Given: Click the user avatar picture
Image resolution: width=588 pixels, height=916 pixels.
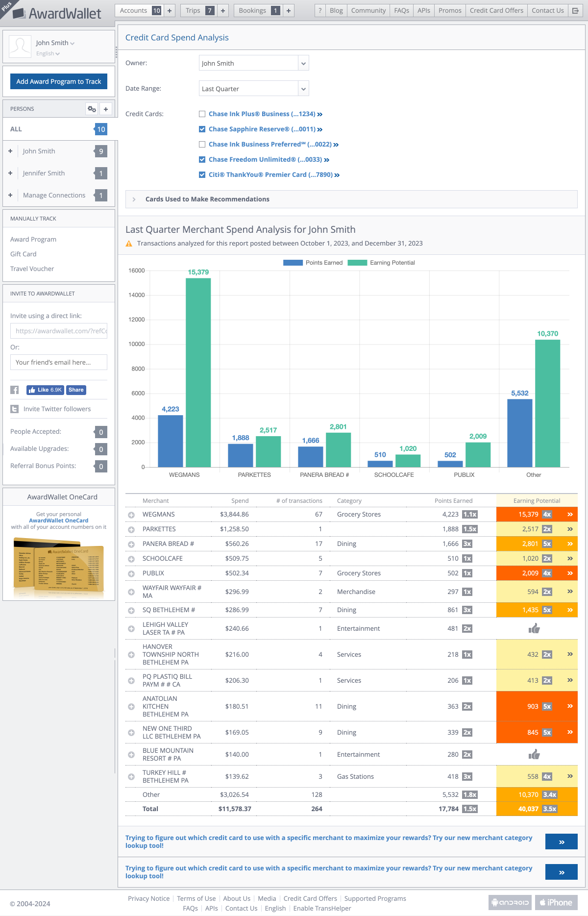Looking at the screenshot, I should coord(20,47).
